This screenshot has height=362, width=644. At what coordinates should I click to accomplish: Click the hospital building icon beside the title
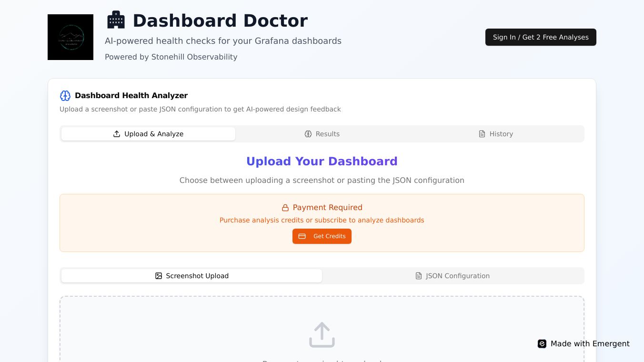[x=116, y=20]
